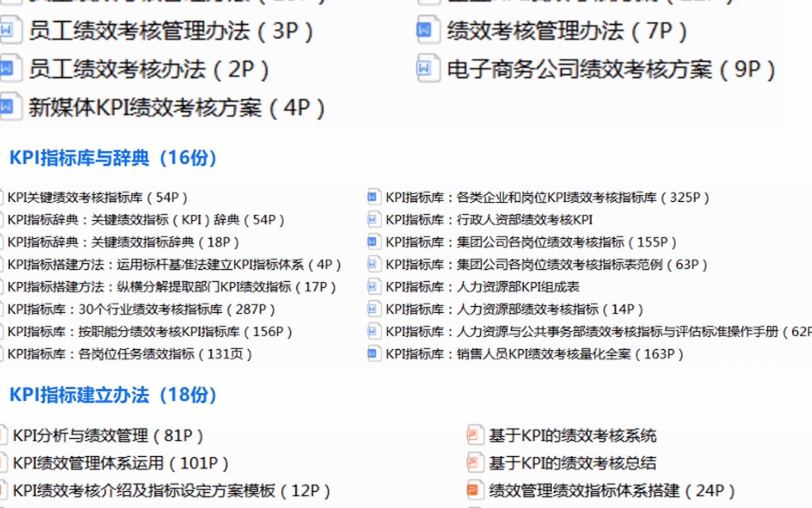Open KPI指标库：人力资源部KPI组成表
The height and width of the screenshot is (508, 812).
tap(483, 287)
